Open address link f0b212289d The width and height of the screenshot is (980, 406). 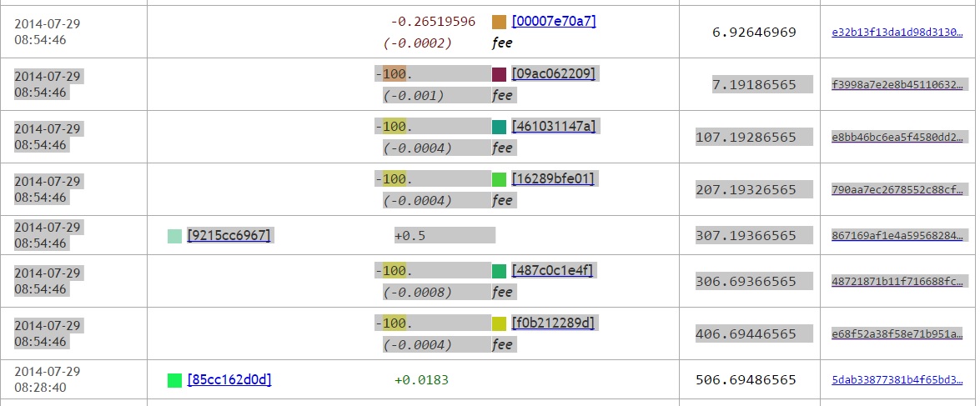click(553, 323)
